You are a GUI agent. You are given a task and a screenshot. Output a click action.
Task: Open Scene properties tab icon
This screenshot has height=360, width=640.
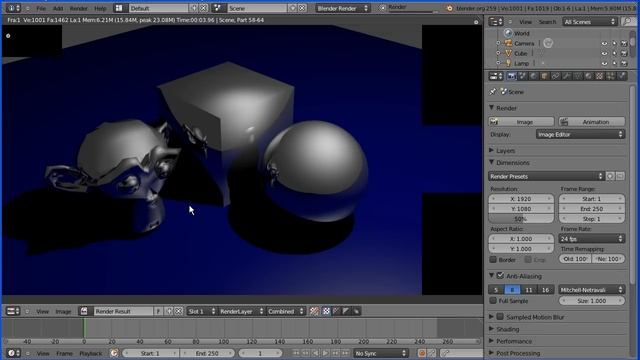tap(522, 76)
